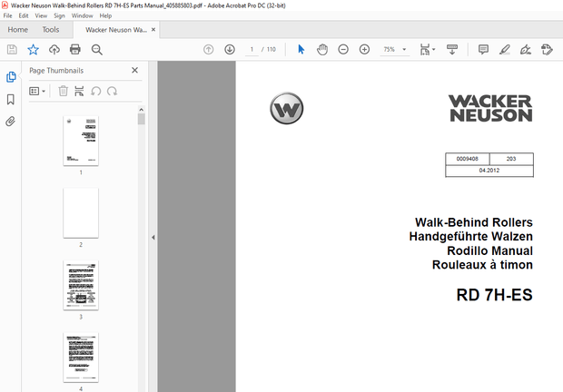Click the thumbnail panel scrollbar thumb
The height and width of the screenshot is (392, 563).
(x=141, y=119)
